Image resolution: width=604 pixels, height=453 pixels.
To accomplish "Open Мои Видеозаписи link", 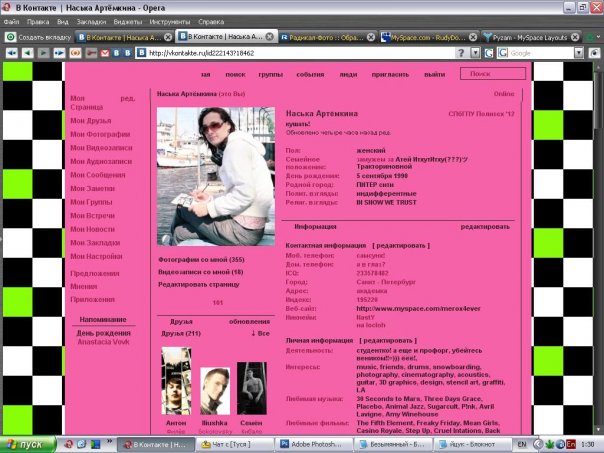I will coord(101,148).
